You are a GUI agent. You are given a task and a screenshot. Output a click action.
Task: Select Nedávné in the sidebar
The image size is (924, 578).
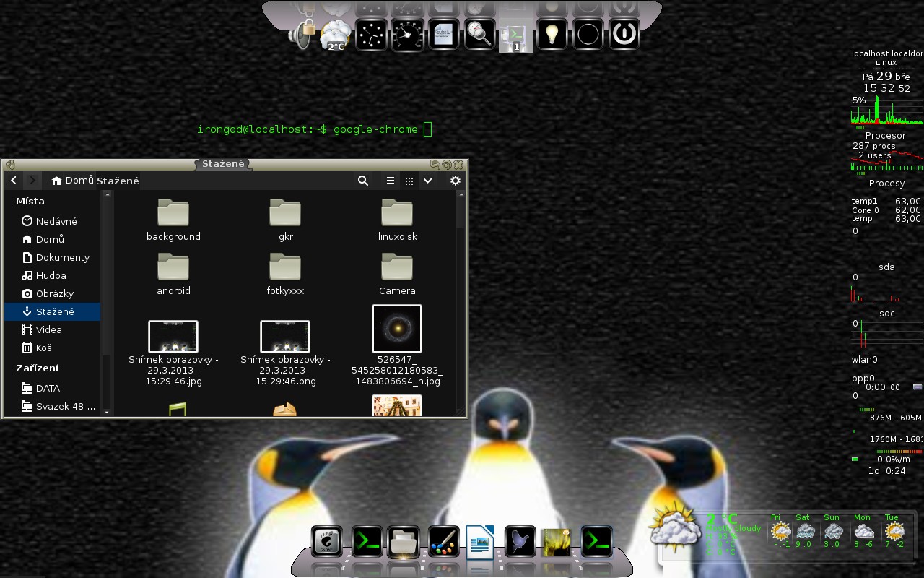(52, 221)
